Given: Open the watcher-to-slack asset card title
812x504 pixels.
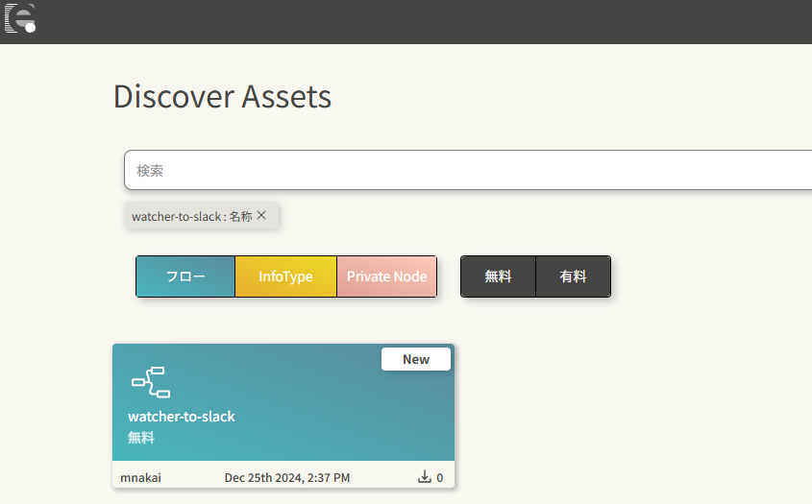Looking at the screenshot, I should click(182, 417).
